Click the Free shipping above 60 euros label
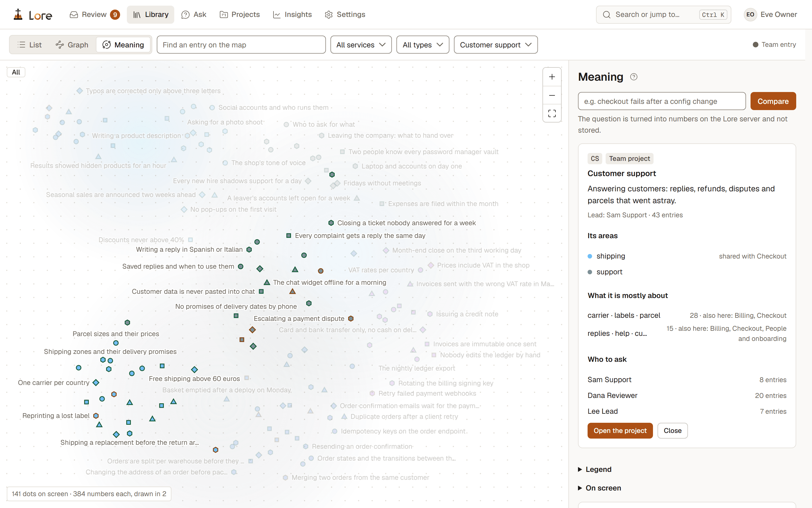This screenshot has height=508, width=812. (x=194, y=379)
